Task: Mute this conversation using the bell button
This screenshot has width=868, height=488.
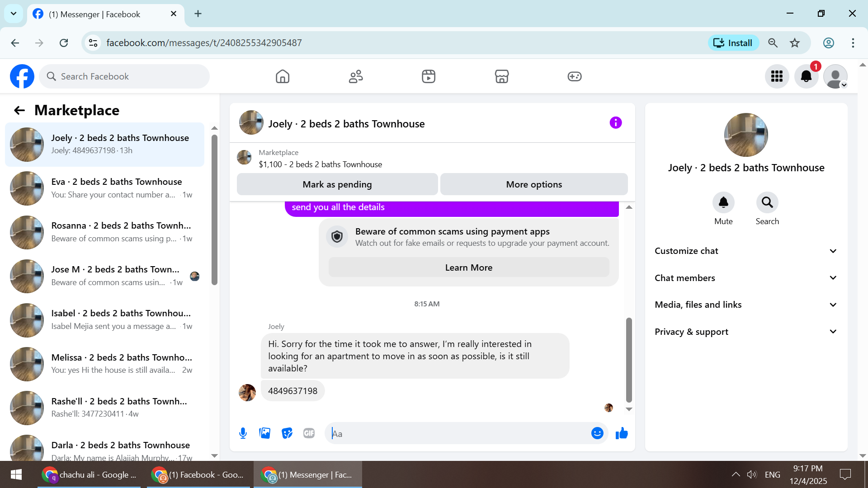Action: pos(723,202)
